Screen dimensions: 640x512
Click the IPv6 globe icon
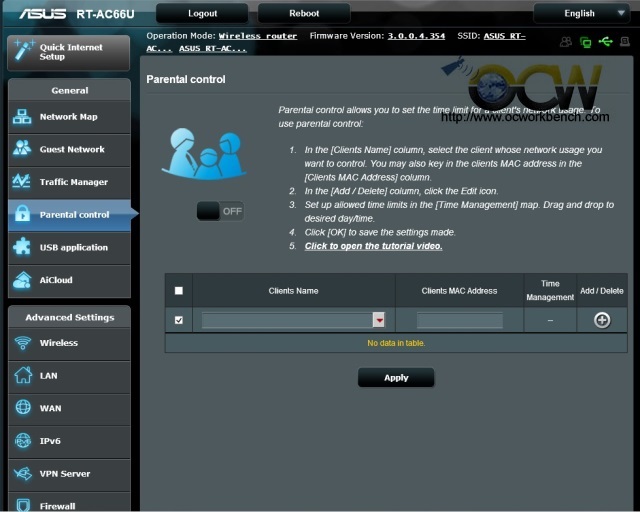(23, 441)
